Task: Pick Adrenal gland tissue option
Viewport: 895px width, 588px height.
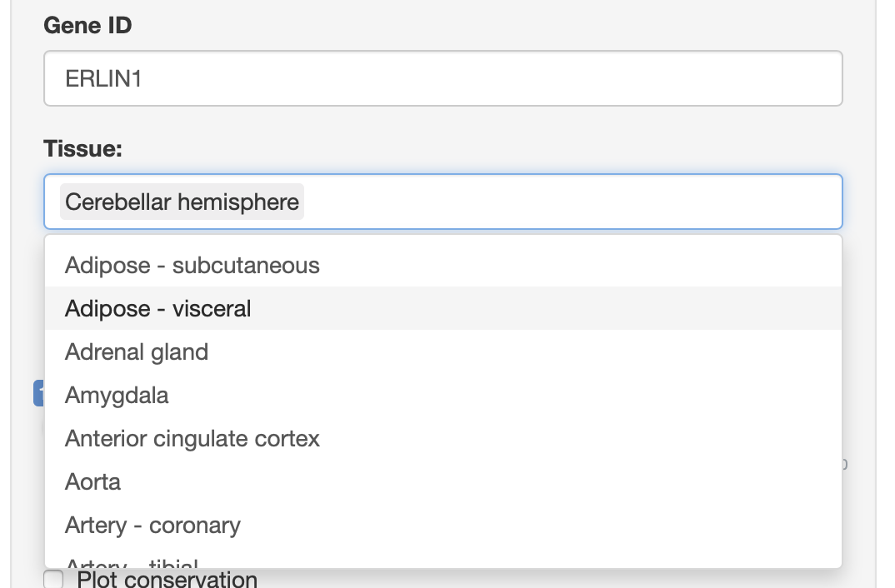Action: tap(137, 352)
